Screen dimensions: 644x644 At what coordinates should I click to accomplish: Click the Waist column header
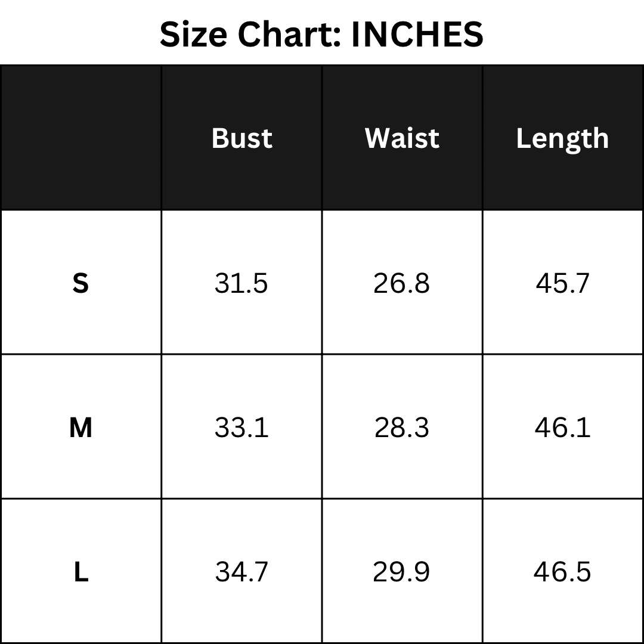pyautogui.click(x=402, y=138)
